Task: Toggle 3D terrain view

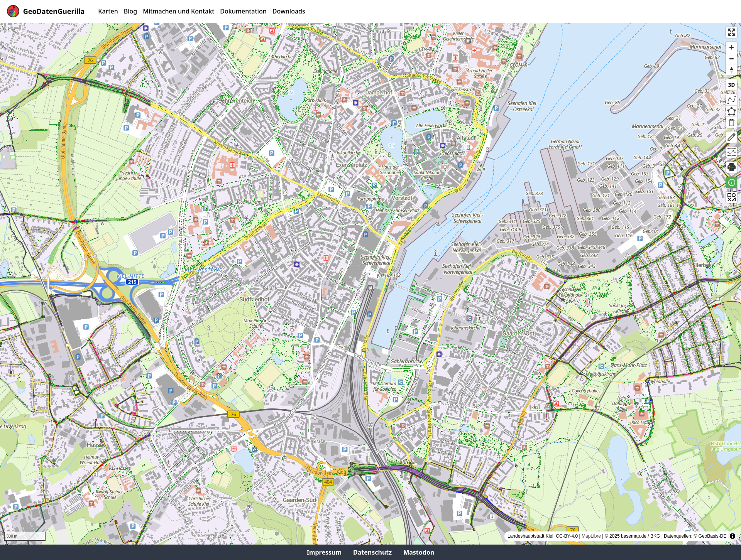Action: coord(731,85)
